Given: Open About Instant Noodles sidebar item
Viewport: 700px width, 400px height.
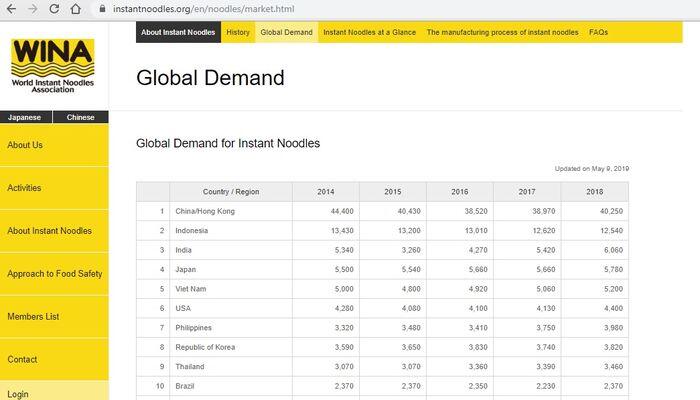Looking at the screenshot, I should (x=54, y=231).
